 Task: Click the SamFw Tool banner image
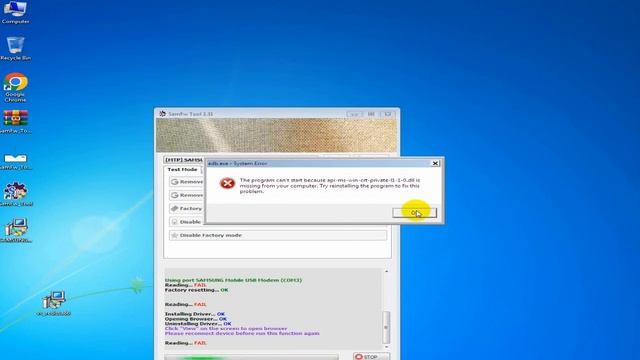(x=276, y=136)
